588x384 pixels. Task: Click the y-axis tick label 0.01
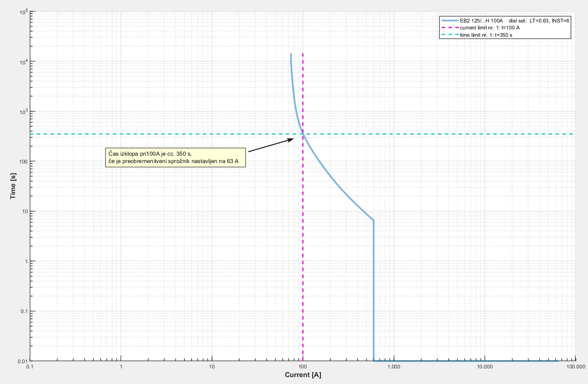click(22, 361)
